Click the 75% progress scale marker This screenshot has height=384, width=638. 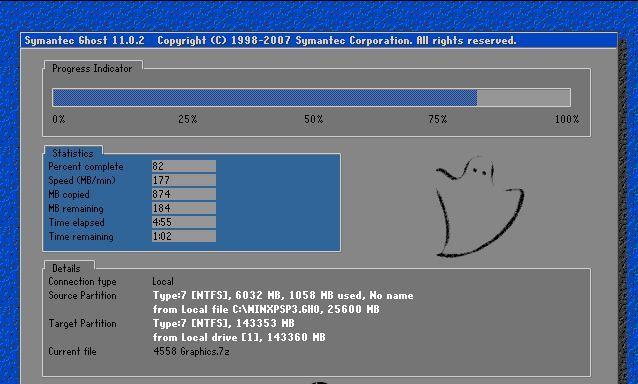[x=438, y=119]
